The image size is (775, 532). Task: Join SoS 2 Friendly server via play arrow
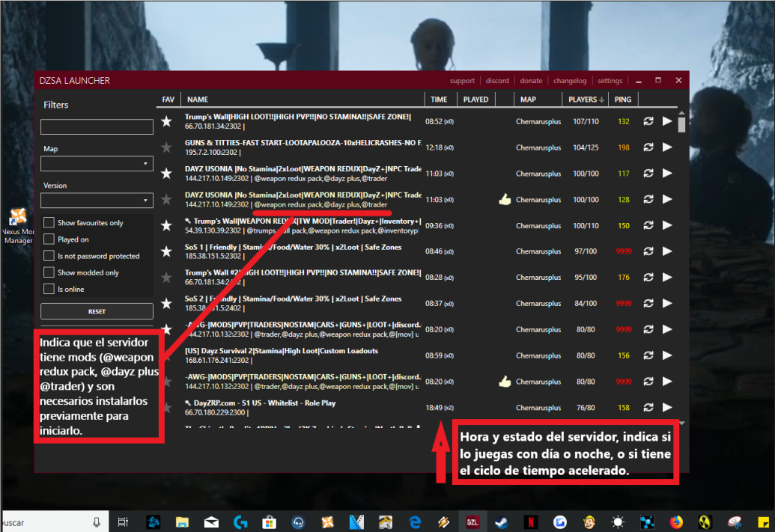click(667, 303)
